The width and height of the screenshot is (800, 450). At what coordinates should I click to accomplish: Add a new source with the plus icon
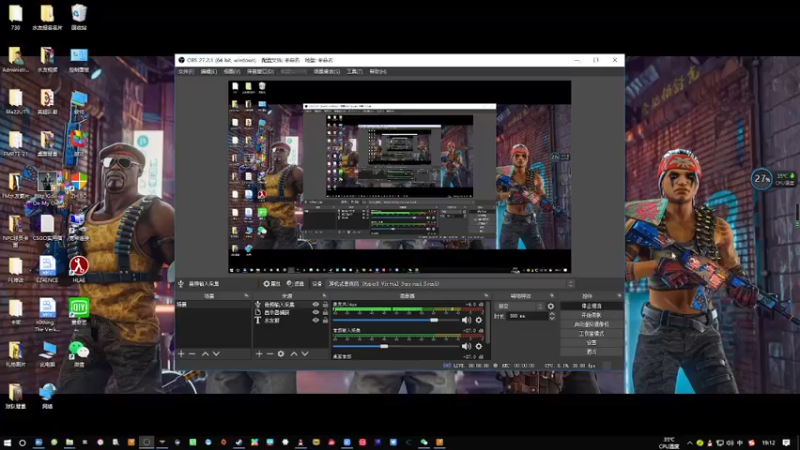[x=259, y=354]
